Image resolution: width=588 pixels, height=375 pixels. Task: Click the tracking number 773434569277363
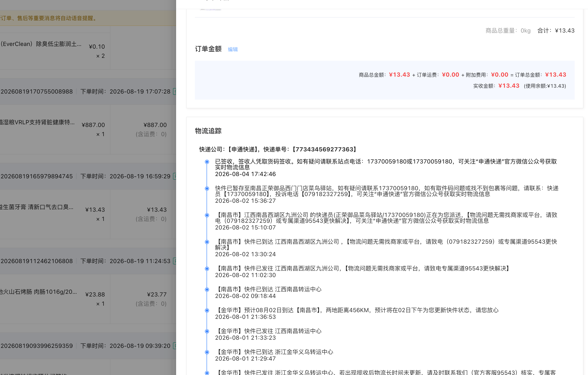[324, 149]
